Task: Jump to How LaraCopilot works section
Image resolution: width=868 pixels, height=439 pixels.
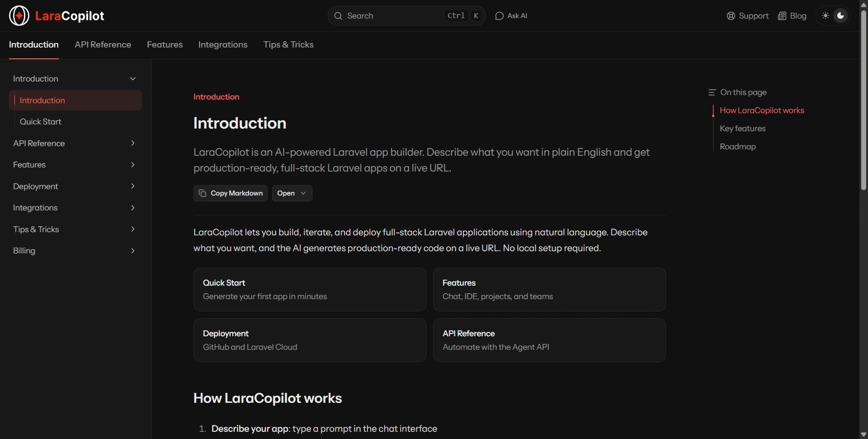Action: pyautogui.click(x=762, y=110)
